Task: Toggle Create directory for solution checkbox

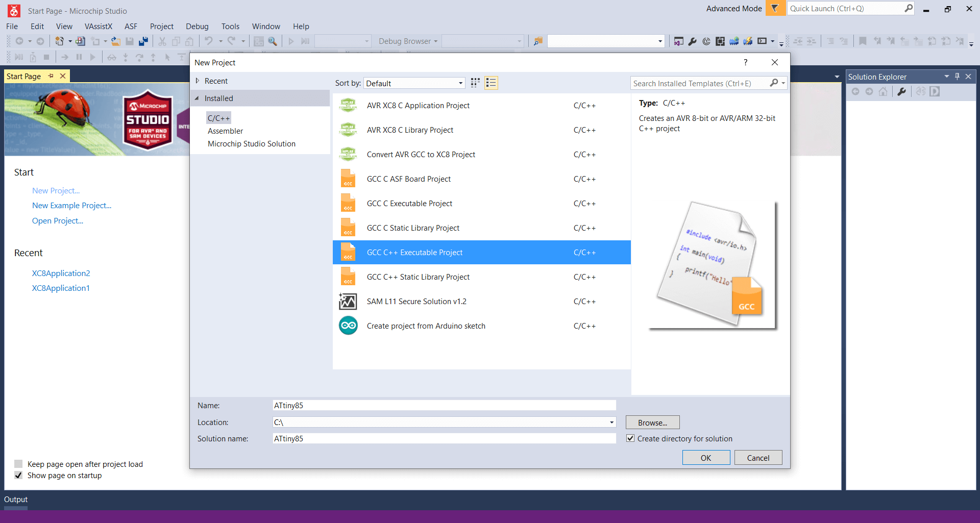Action: click(630, 438)
